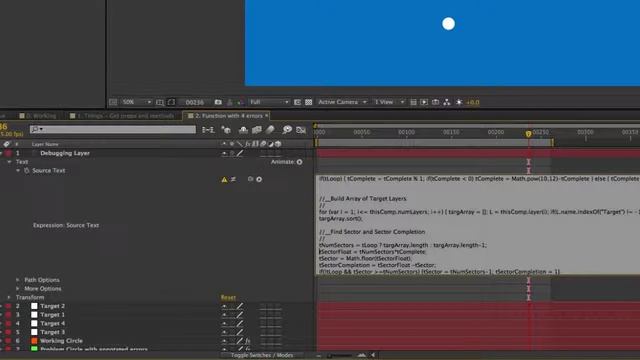
Task: Open the 1 View layout dropdown
Action: coord(389,102)
